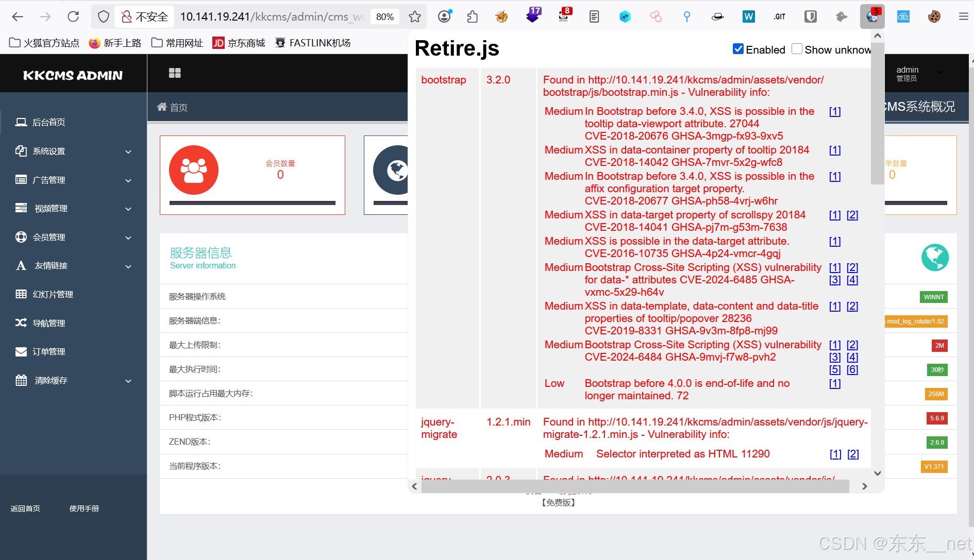Reload the page with the refresh icon

(73, 16)
